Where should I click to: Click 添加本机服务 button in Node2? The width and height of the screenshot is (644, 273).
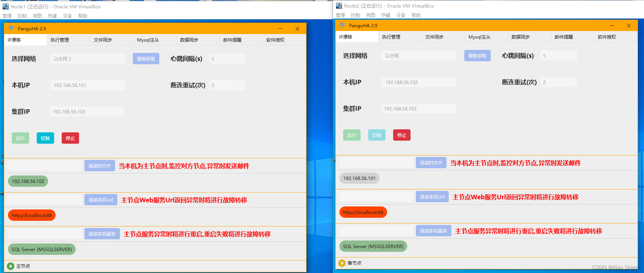[434, 231]
